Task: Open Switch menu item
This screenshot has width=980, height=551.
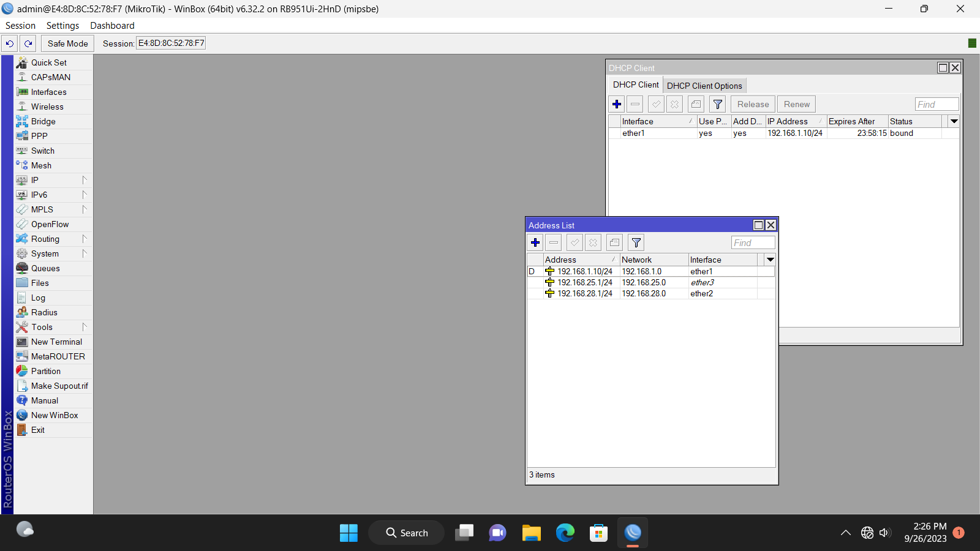Action: click(53, 151)
